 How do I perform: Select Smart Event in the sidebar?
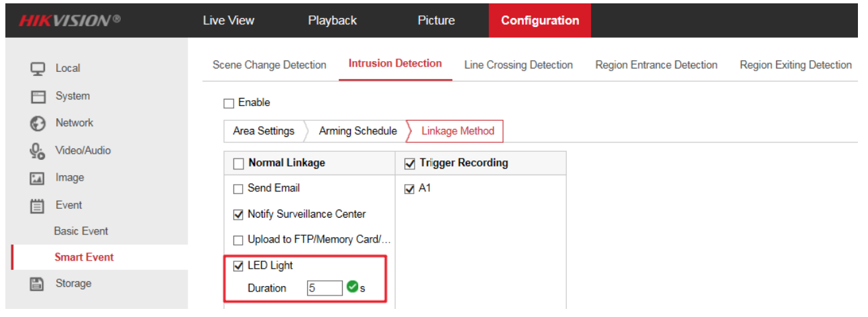pyautogui.click(x=84, y=257)
